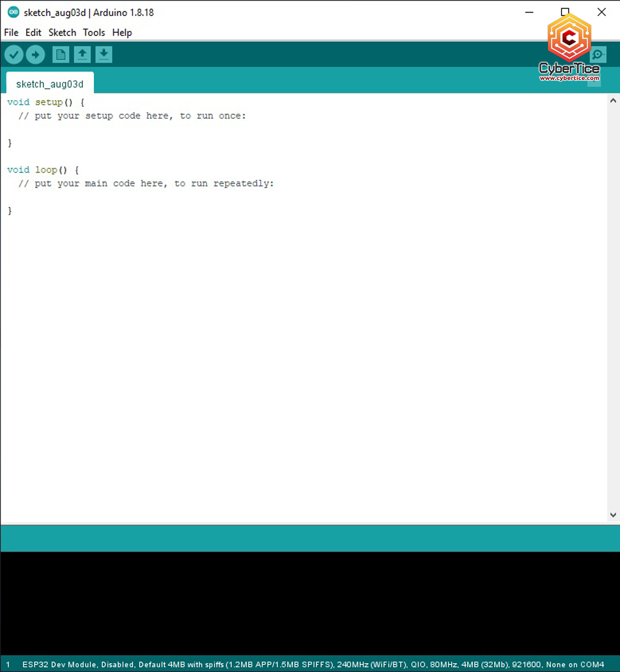The image size is (620, 672).
Task: Show the Help menu
Action: (122, 33)
